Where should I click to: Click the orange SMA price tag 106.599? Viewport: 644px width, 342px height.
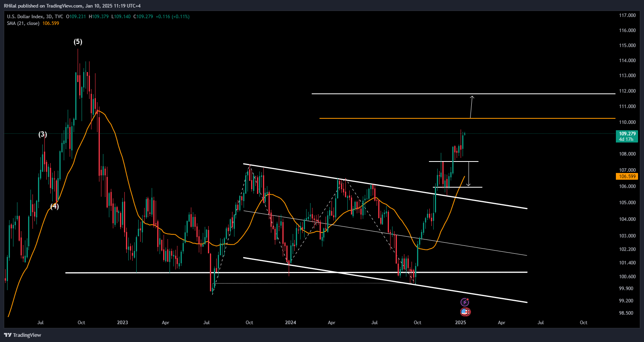627,177
